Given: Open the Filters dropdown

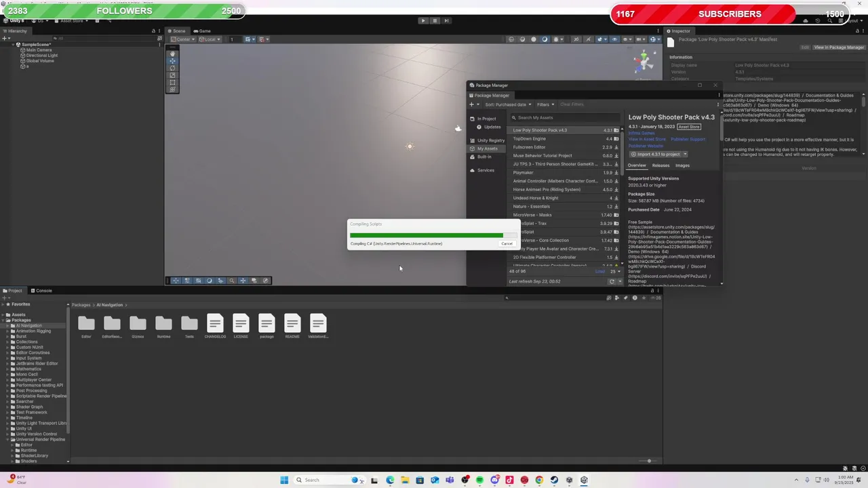Looking at the screenshot, I should [x=545, y=104].
